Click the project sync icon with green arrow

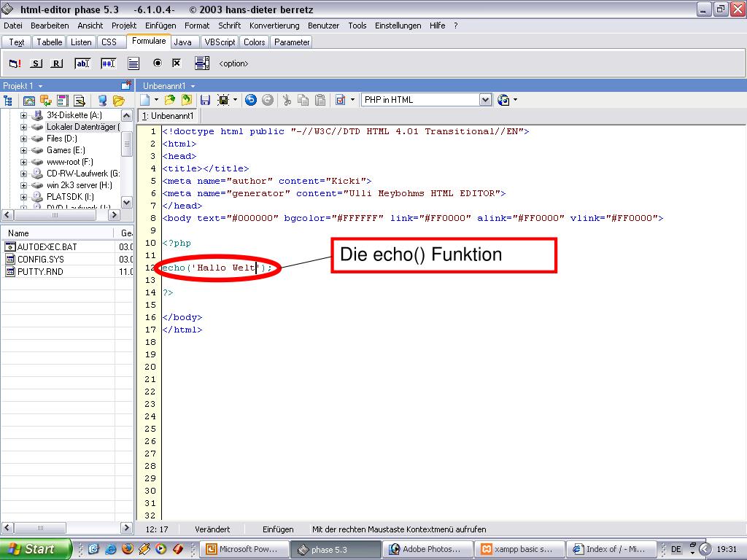point(46,101)
